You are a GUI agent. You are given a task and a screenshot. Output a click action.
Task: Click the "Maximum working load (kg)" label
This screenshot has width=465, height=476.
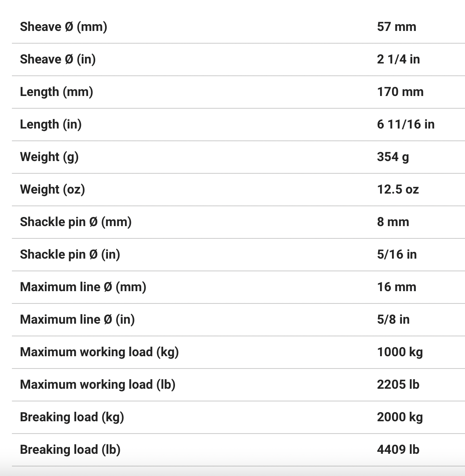coord(99,352)
